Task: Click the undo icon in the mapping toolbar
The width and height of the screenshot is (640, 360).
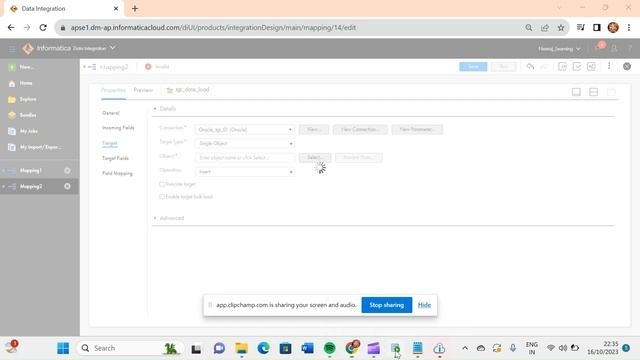Action: click(530, 67)
